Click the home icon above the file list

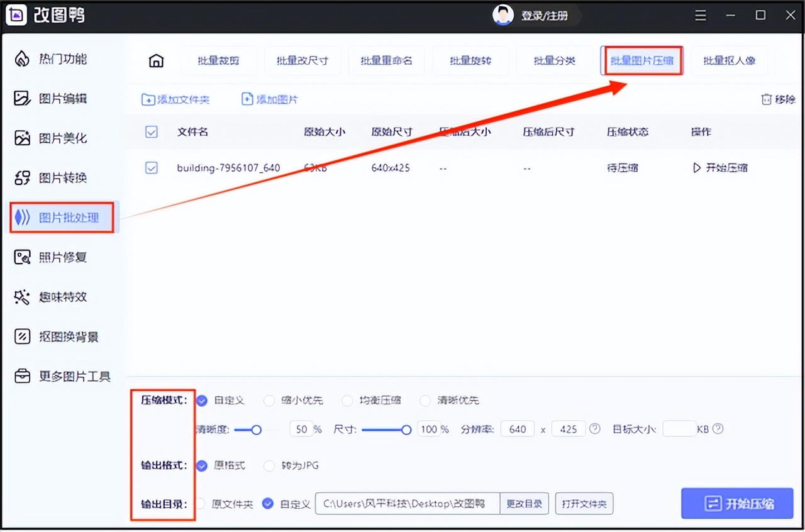[x=156, y=60]
